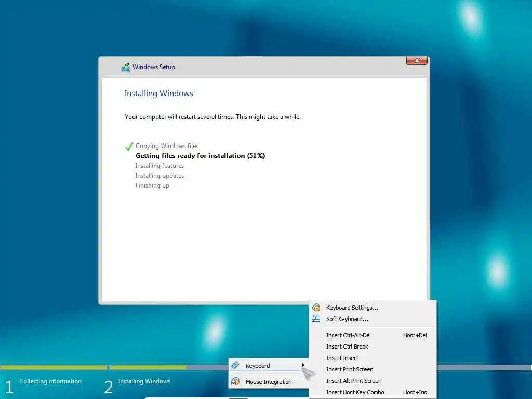Click the Copying Windows files text
The height and width of the screenshot is (399, 532).
(x=167, y=146)
